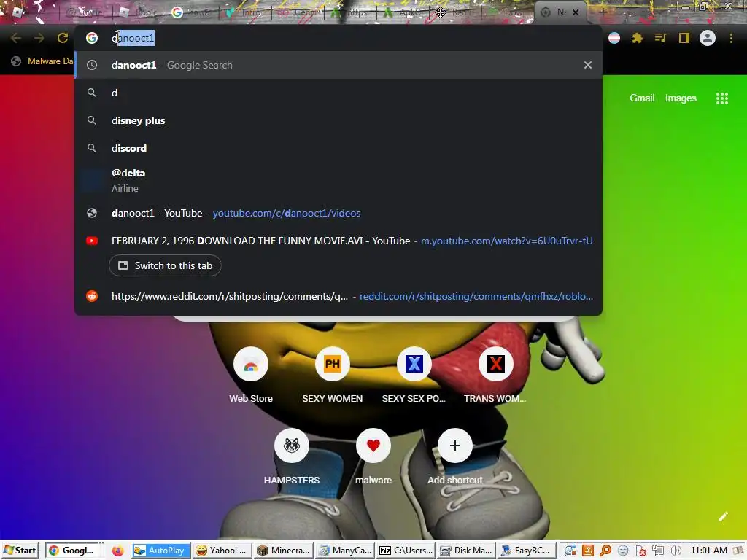Click the flag-striped extension icon
The image size is (747, 560).
pyautogui.click(x=614, y=38)
